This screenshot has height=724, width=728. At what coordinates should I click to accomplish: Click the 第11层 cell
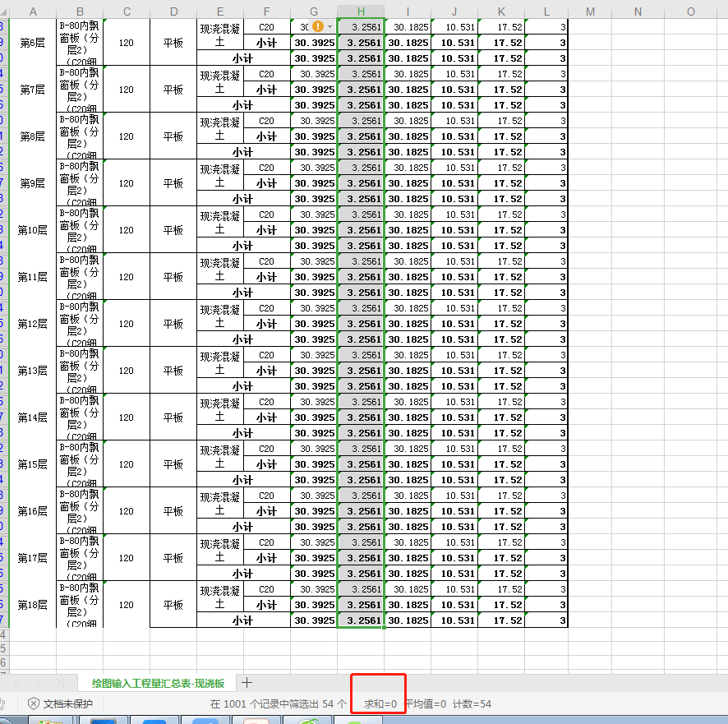pyautogui.click(x=33, y=277)
